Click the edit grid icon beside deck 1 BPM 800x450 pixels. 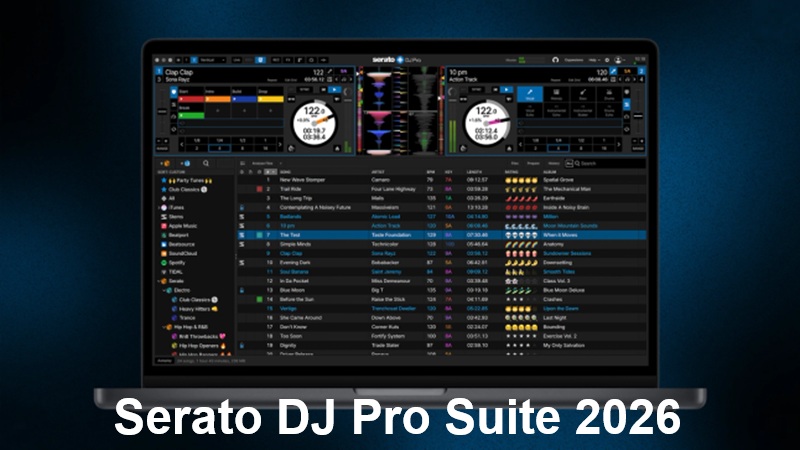coord(330,72)
